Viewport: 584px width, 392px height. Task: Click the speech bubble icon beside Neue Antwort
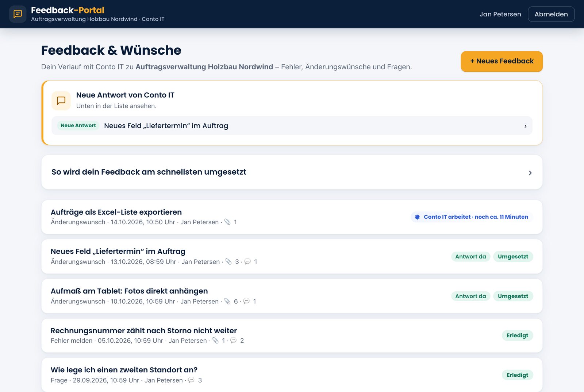pyautogui.click(x=61, y=101)
